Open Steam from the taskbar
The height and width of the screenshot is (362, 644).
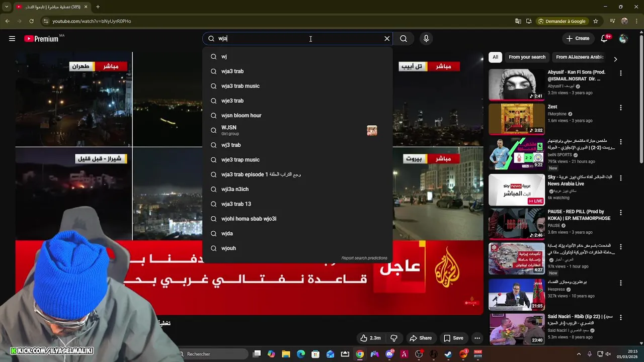[x=448, y=354]
